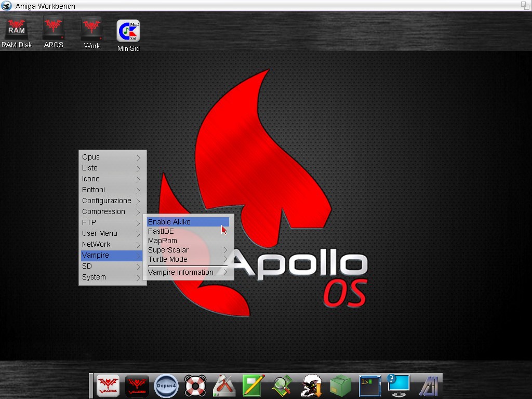Launch Dopus4 from the dock
This screenshot has height=399, width=532.
[166, 386]
